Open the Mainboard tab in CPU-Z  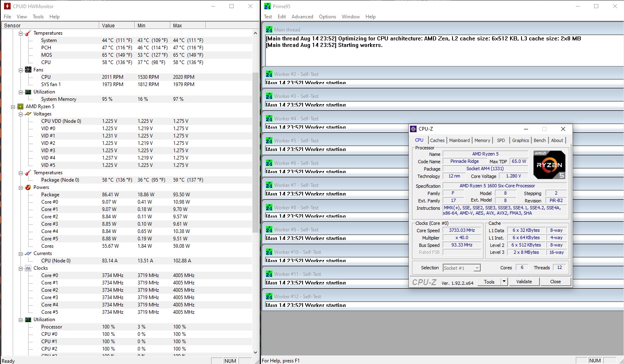click(x=459, y=140)
